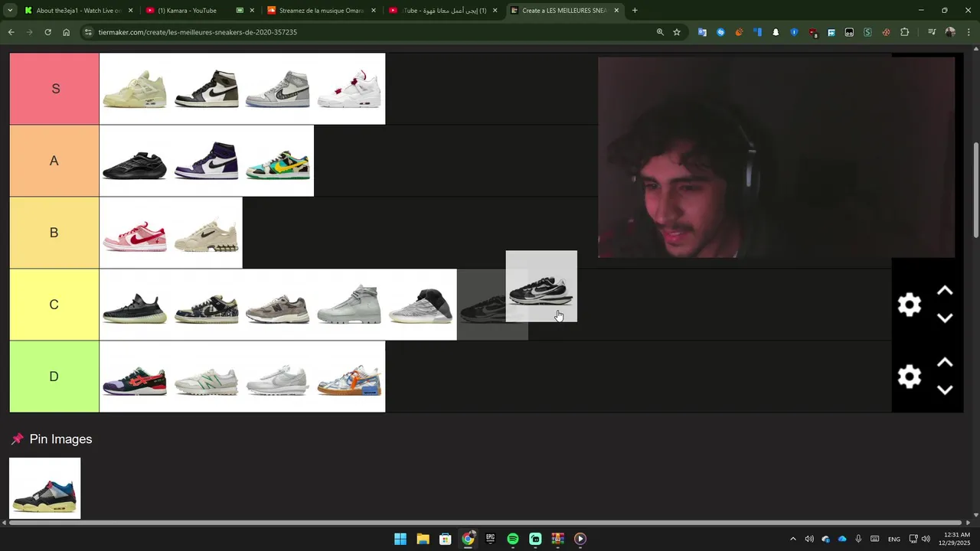
Task: Reload the tiermaker page
Action: [x=47, y=32]
